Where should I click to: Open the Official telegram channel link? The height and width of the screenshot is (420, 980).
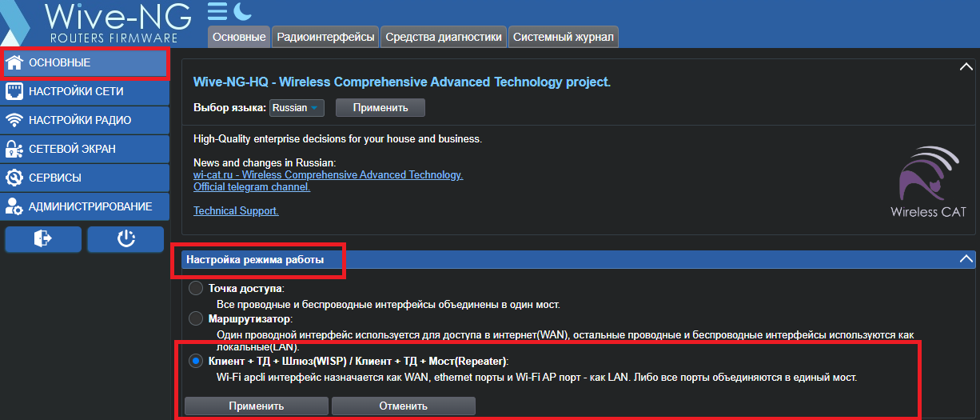point(252,186)
